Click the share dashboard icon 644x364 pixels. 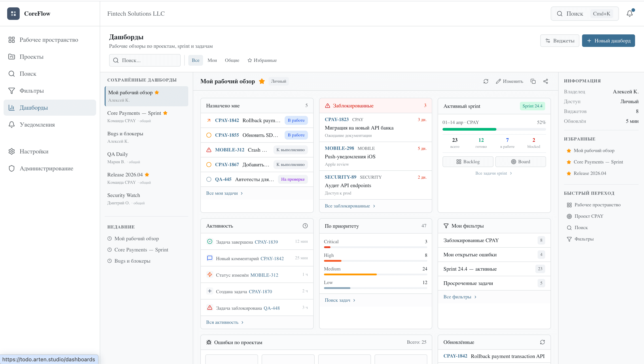(x=546, y=81)
